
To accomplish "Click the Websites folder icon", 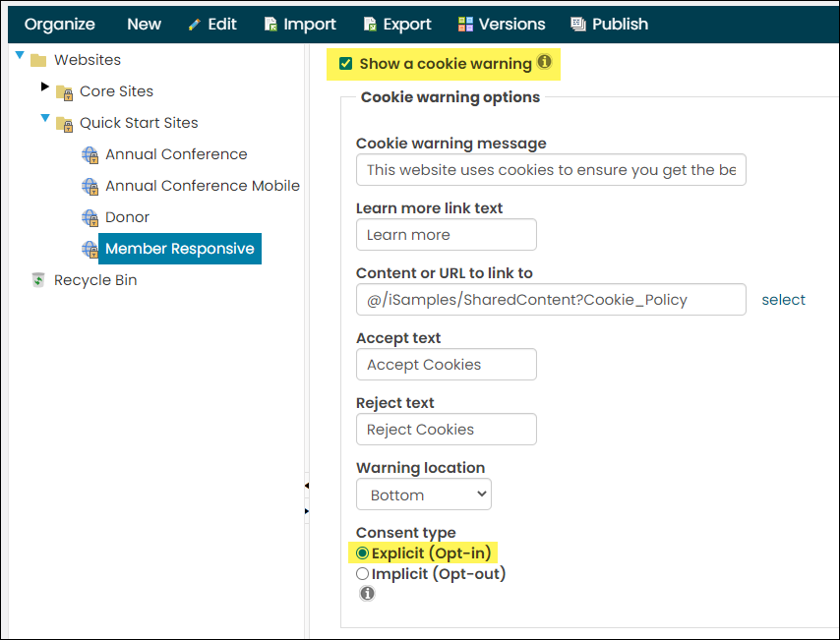I will pyautogui.click(x=38, y=61).
